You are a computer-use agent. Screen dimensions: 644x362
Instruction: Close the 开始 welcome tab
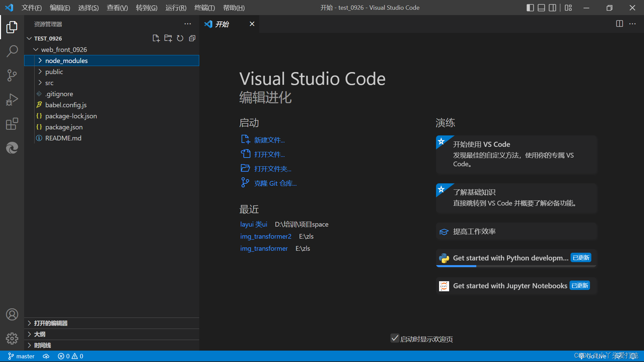point(252,24)
